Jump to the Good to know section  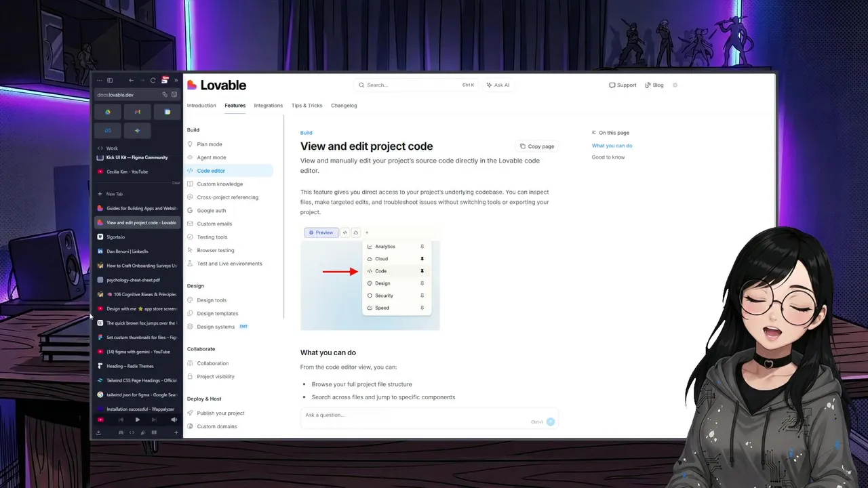pos(608,157)
